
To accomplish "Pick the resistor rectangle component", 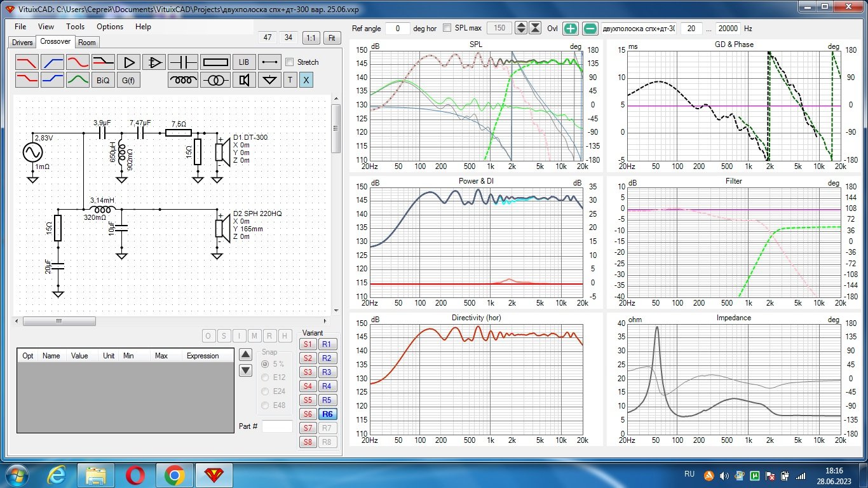I will 215,62.
